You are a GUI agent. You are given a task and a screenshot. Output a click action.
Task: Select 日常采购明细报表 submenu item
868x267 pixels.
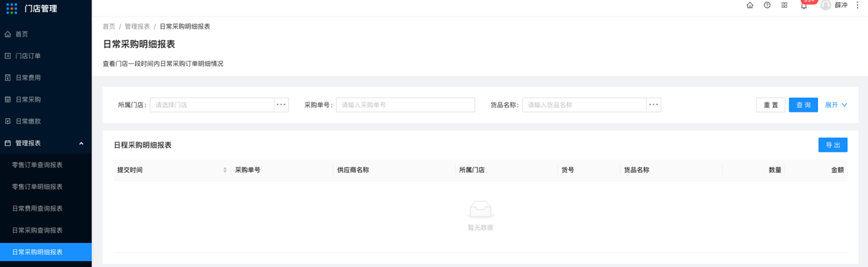[46, 252]
